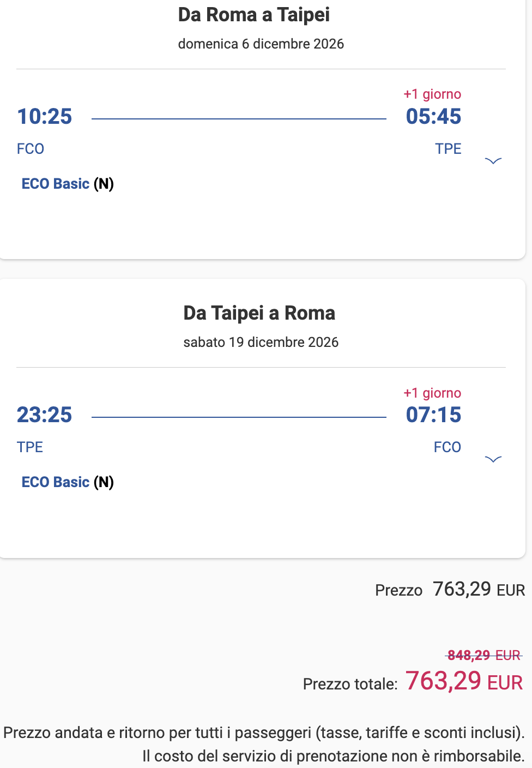Click the date 'sabato 19 dicembre 2026'
The image size is (532, 768).
(261, 342)
